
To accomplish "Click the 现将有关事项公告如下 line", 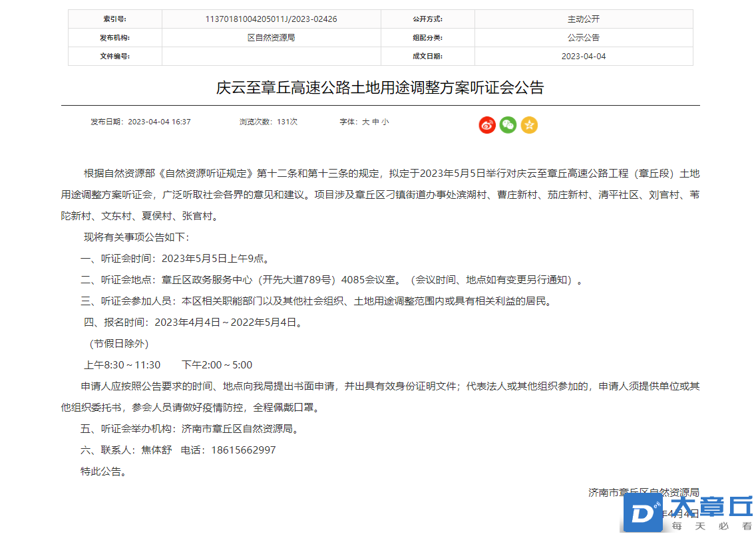I will 137,237.
